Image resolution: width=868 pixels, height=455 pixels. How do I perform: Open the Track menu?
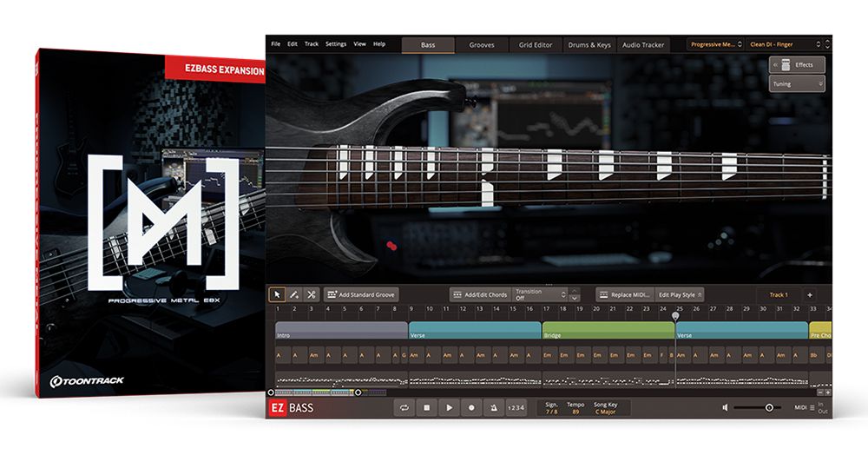point(311,44)
